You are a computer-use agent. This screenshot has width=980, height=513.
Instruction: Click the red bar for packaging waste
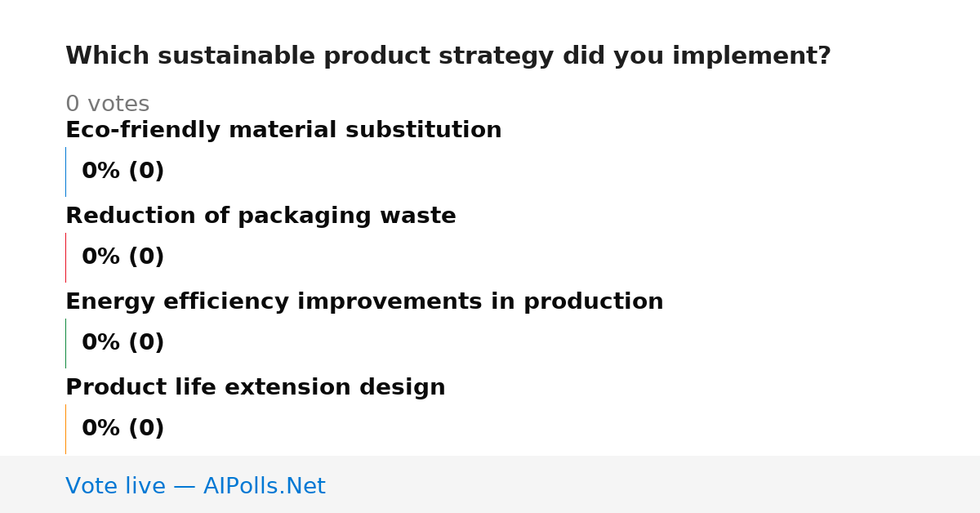(65, 257)
